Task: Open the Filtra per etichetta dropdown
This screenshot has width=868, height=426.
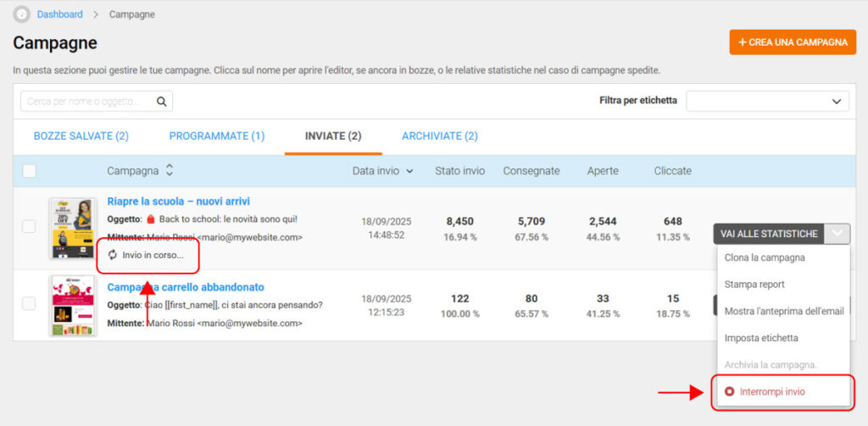Action: point(767,102)
